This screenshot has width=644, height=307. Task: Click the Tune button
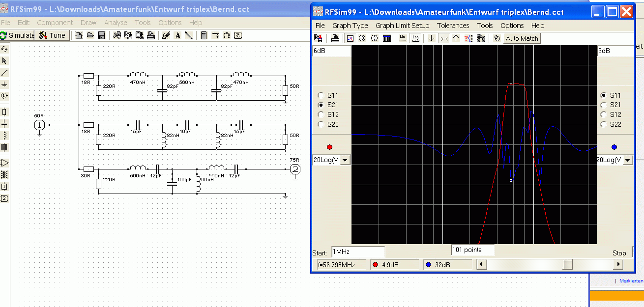52,35
